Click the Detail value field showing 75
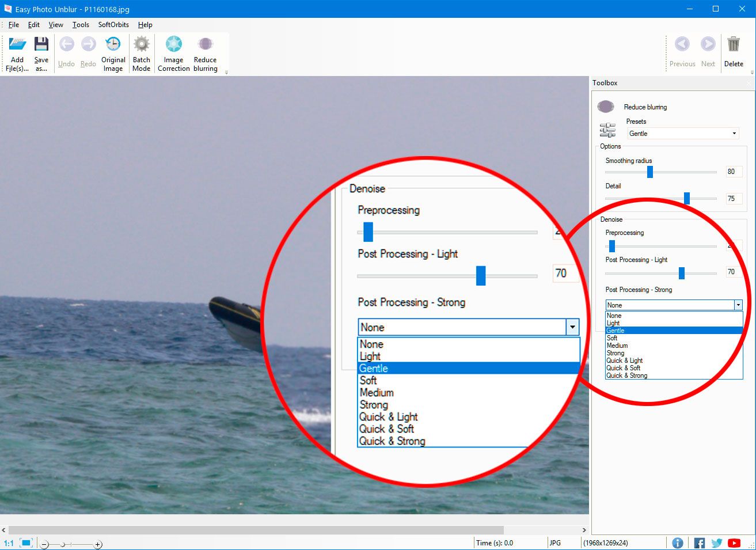Image resolution: width=756 pixels, height=550 pixels. pyautogui.click(x=732, y=199)
